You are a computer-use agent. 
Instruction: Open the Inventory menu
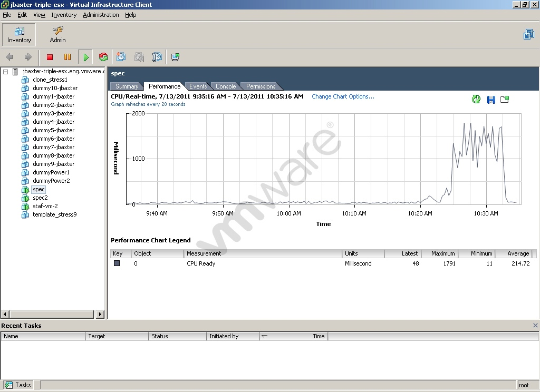coord(64,15)
